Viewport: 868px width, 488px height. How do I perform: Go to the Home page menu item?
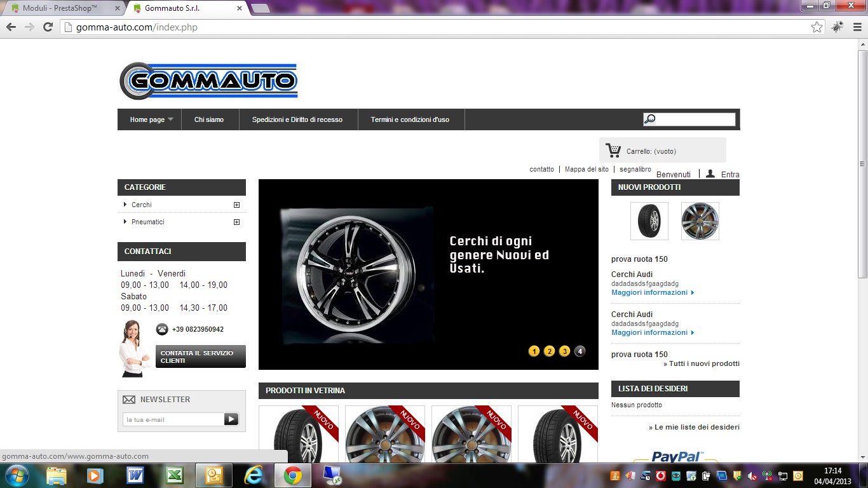click(x=147, y=119)
